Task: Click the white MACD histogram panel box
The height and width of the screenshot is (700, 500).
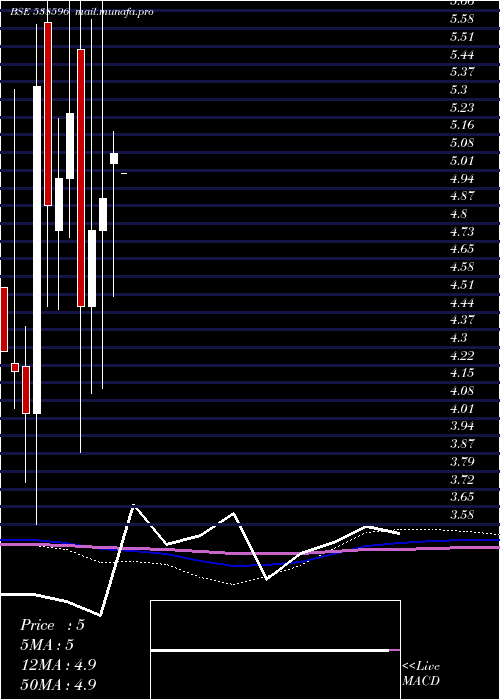Action: [x=275, y=650]
